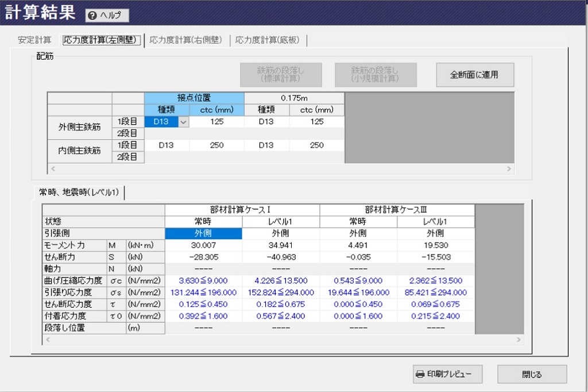Click the 外側主鉄筋 row header

tap(79, 127)
